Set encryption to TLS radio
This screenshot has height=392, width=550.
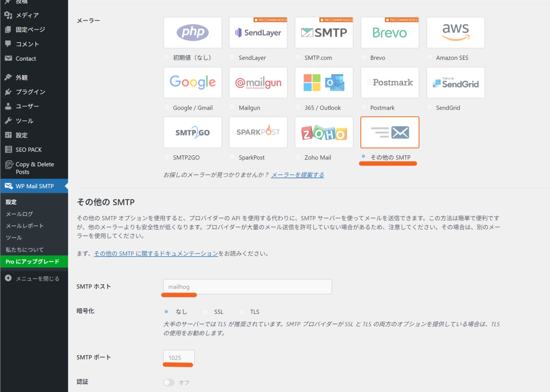[241, 311]
